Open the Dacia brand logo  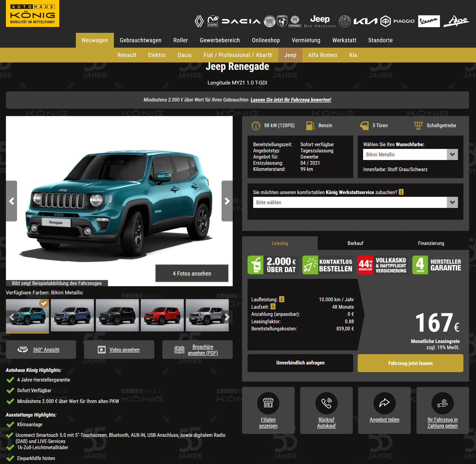(241, 21)
